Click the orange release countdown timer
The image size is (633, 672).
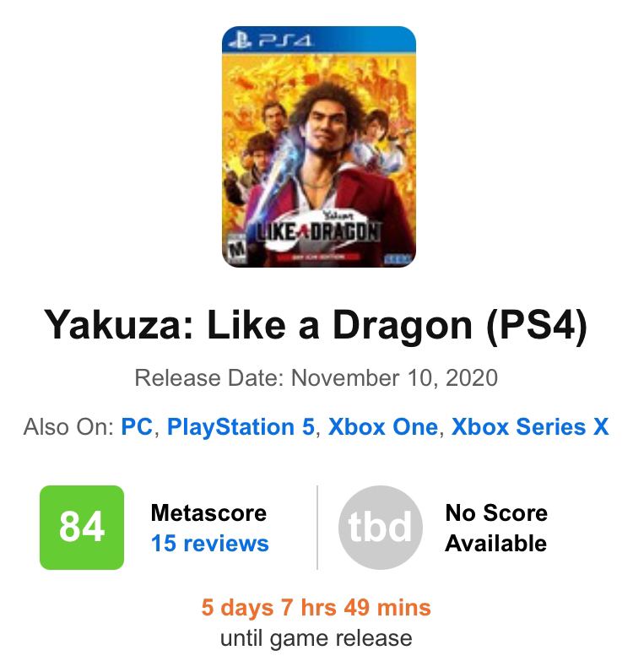coord(316,607)
